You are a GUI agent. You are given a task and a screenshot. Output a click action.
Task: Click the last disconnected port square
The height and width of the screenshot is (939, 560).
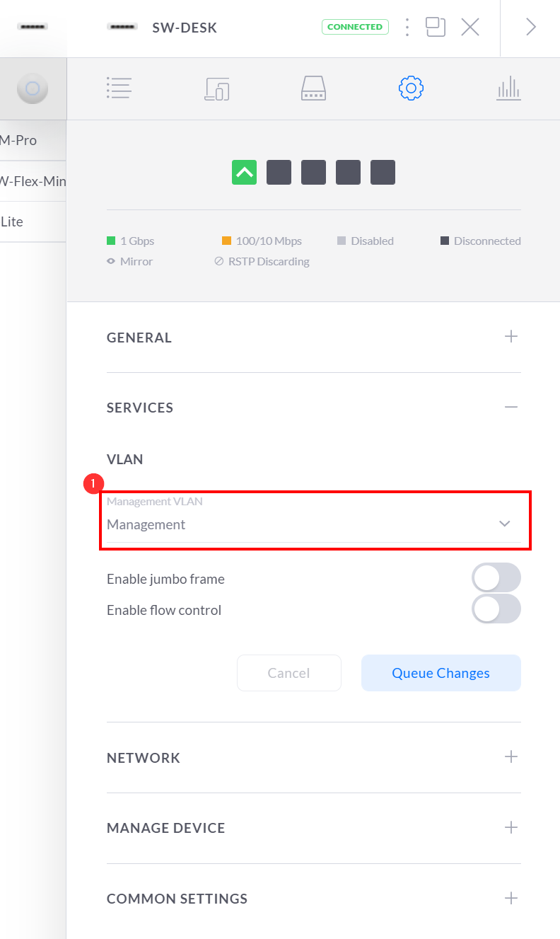pos(383,172)
